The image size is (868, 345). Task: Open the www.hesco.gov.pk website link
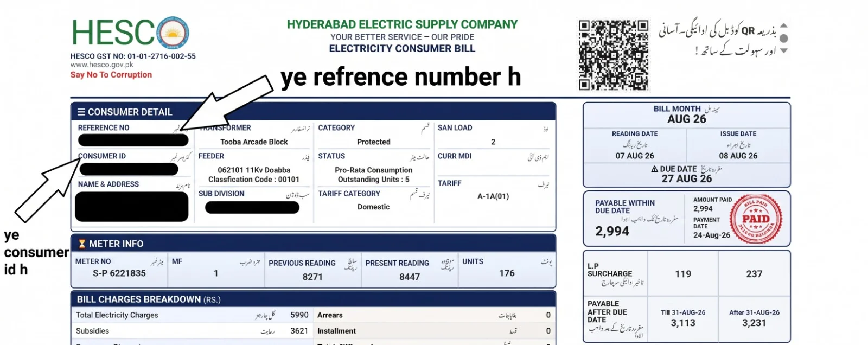pyautogui.click(x=101, y=65)
